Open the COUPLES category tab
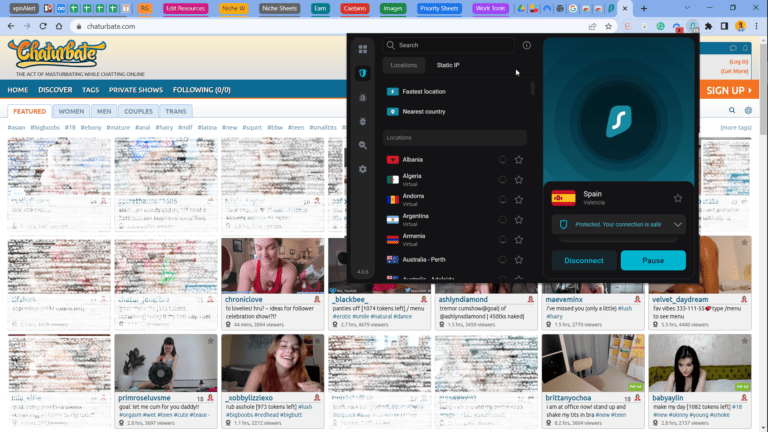The width and height of the screenshot is (768, 432). (x=138, y=111)
